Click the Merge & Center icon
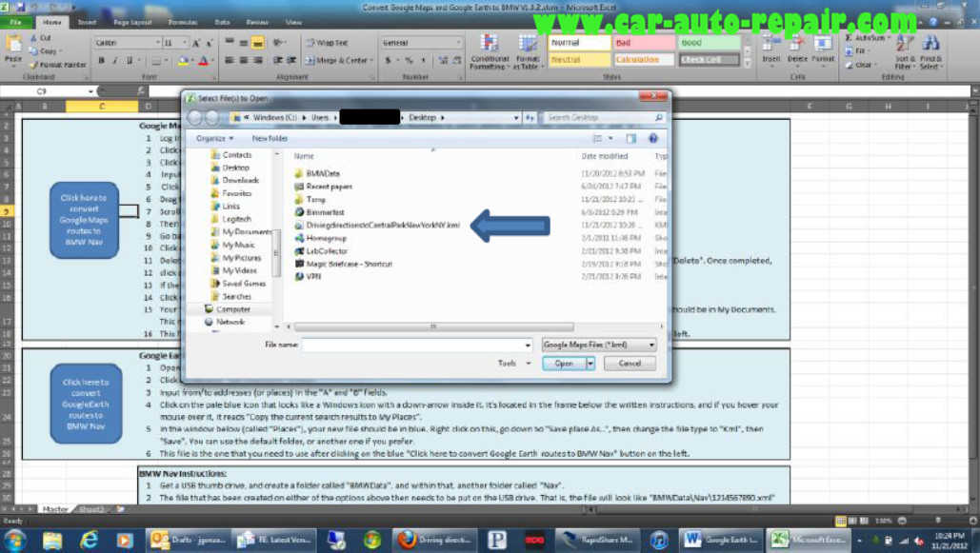The image size is (980, 553). [310, 60]
